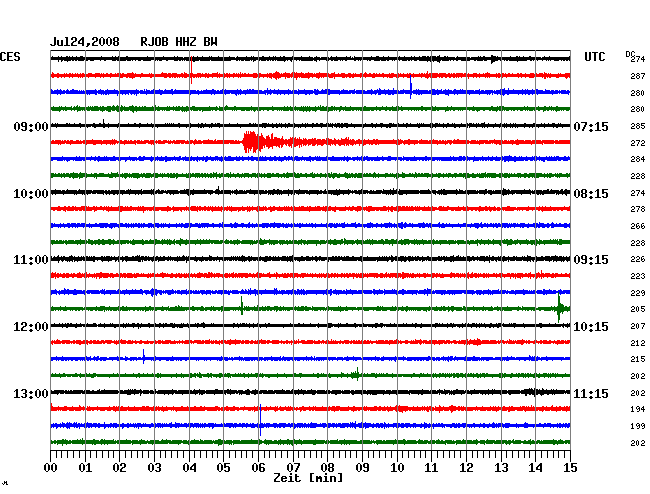This screenshot has height=494, width=650.
Task: Click the DC value 266
Action: tap(638, 226)
